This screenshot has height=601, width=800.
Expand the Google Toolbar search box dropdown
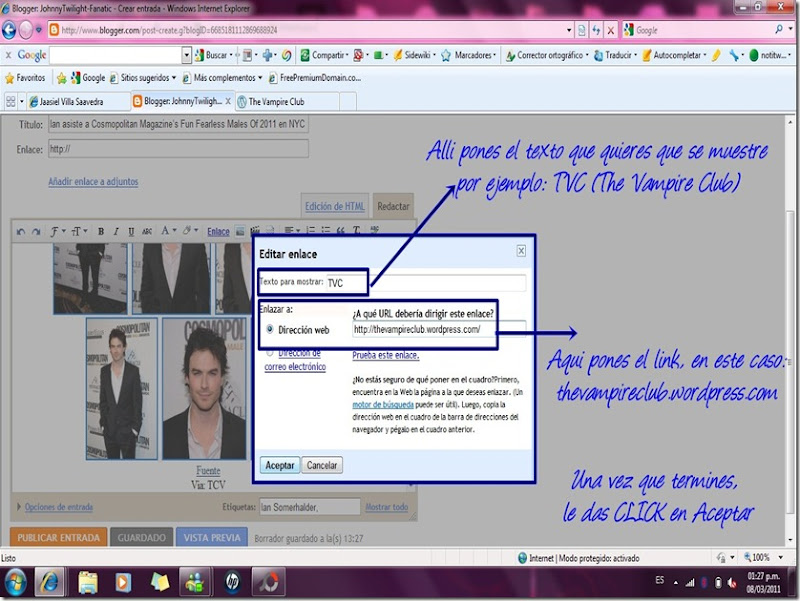(x=186, y=55)
